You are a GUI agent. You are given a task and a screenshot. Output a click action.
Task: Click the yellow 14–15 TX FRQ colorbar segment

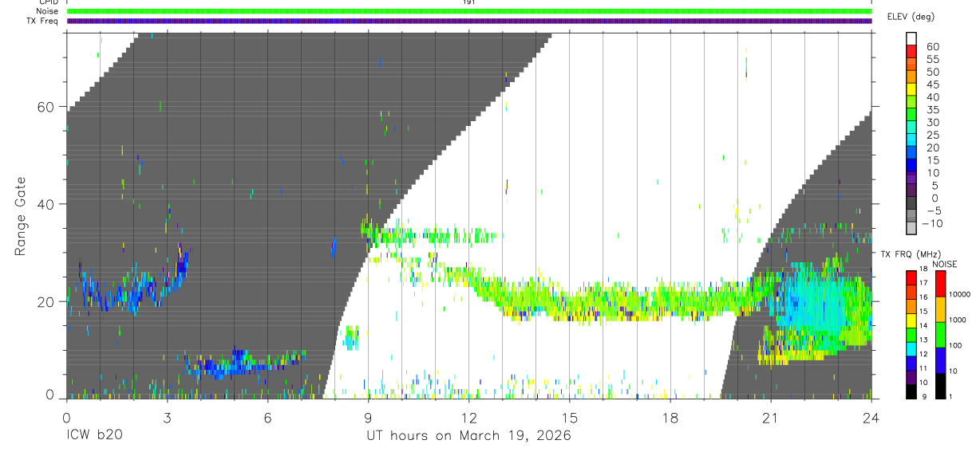click(x=911, y=320)
